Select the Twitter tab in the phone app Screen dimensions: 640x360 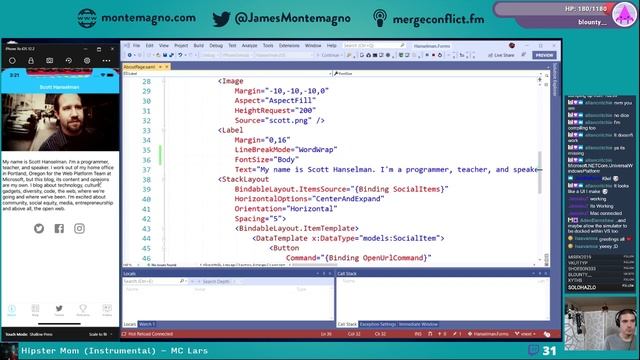point(59,310)
